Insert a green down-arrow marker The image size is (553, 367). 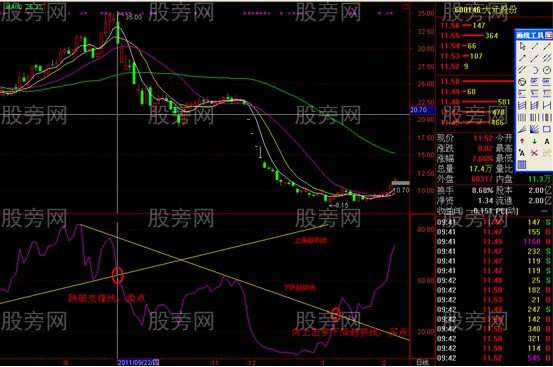[x=535, y=141]
